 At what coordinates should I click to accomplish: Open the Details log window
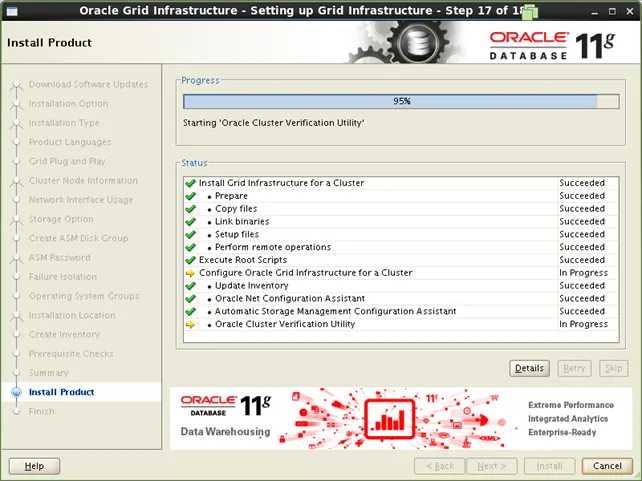point(529,368)
